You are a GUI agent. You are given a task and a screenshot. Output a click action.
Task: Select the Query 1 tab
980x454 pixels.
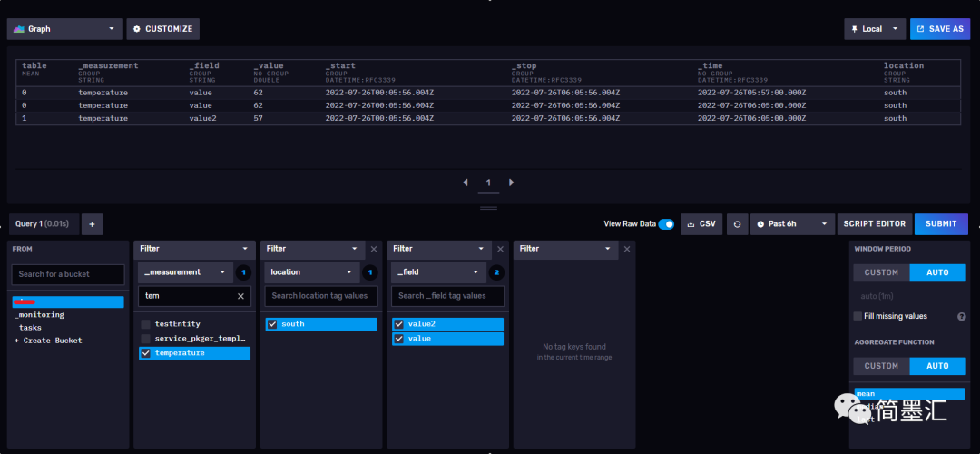pos(43,224)
